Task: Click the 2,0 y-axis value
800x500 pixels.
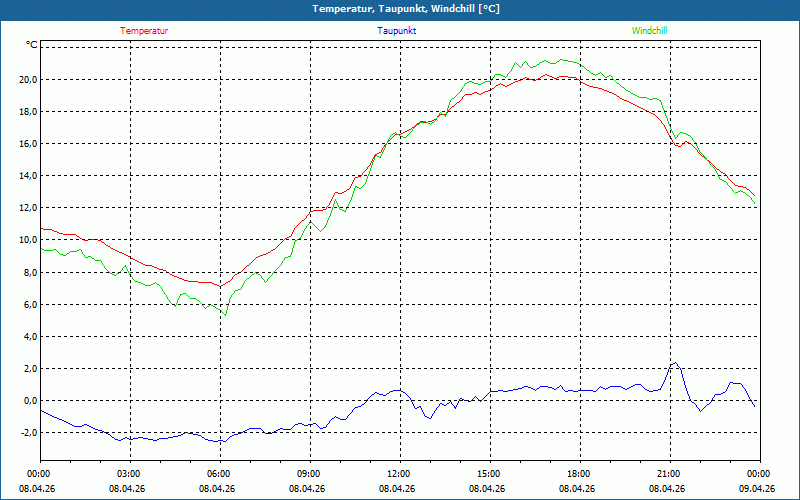Action: [x=30, y=369]
